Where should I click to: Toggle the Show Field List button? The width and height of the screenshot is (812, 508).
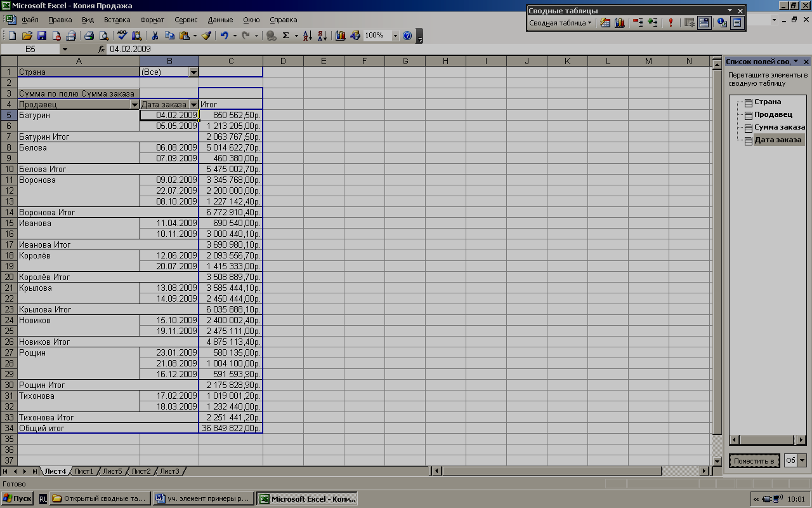point(737,23)
